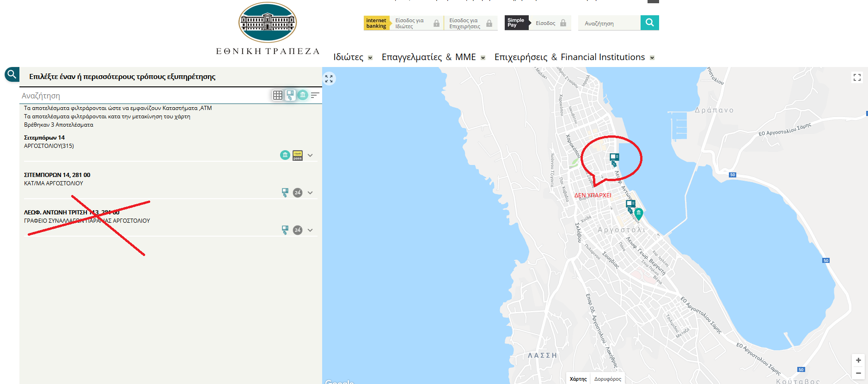Expand the Financial Institutions dropdown arrow

click(x=652, y=58)
